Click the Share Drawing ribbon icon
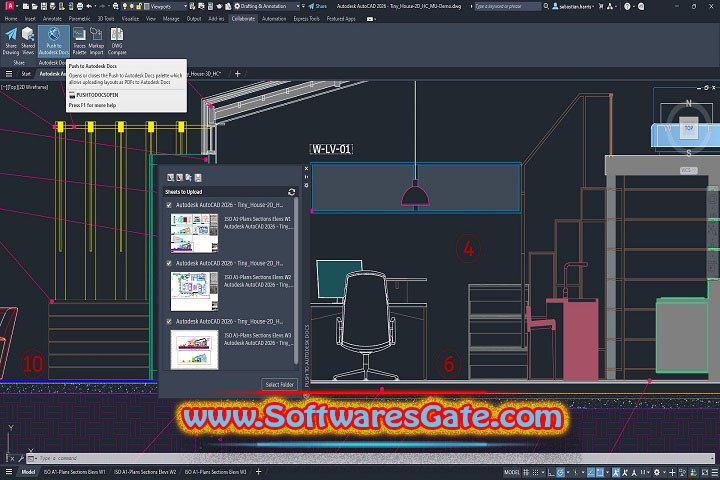Screen dimensions: 720x480 pyautogui.click(x=11, y=41)
